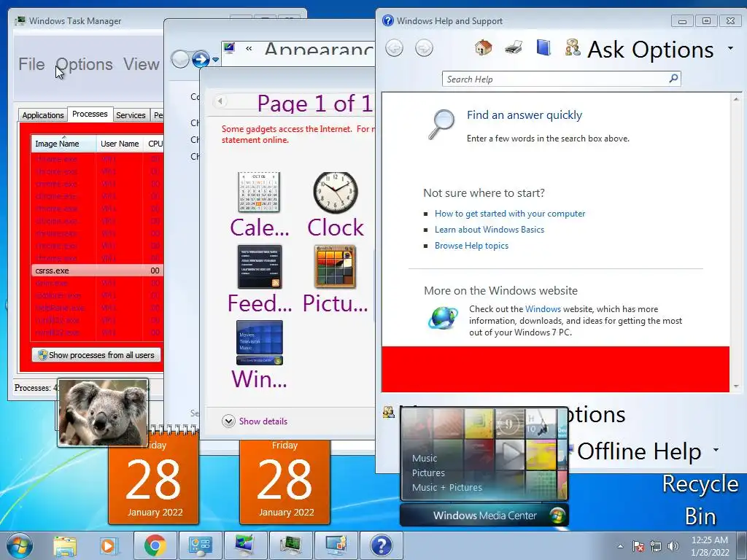747x560 pixels.
Task: Click the volume speaker tray icon
Action: (673, 546)
